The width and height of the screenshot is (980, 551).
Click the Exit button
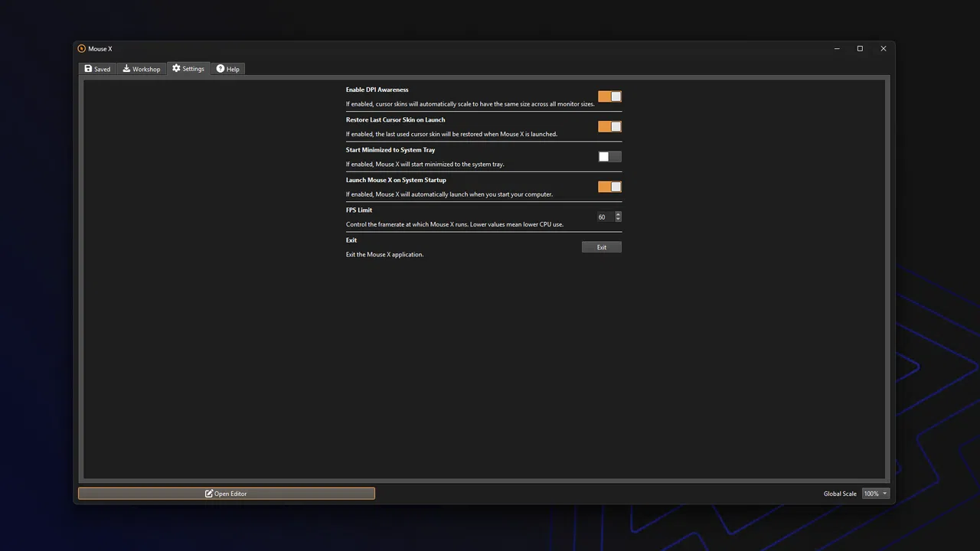602,247
